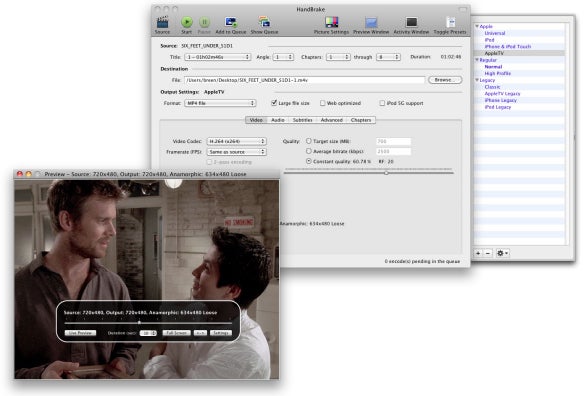Collapse the Legacy preset group triangle
The height and width of the screenshot is (396, 584).
477,80
